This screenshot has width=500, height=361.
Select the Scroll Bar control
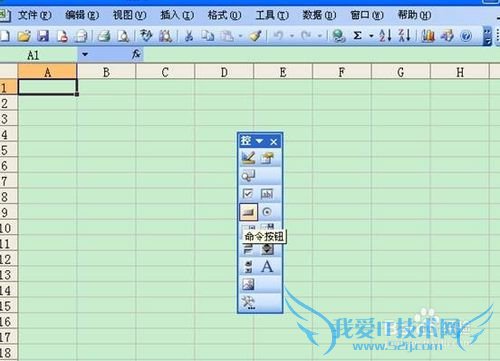[248, 267]
